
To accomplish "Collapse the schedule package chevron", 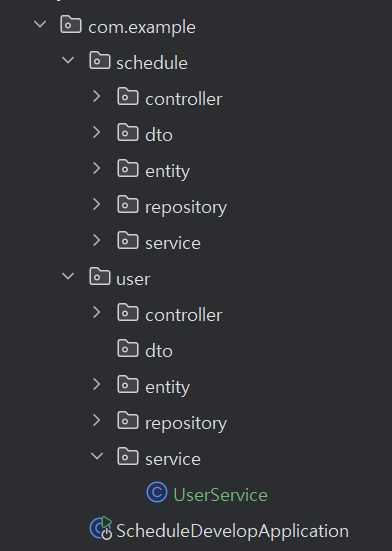I will tap(68, 60).
